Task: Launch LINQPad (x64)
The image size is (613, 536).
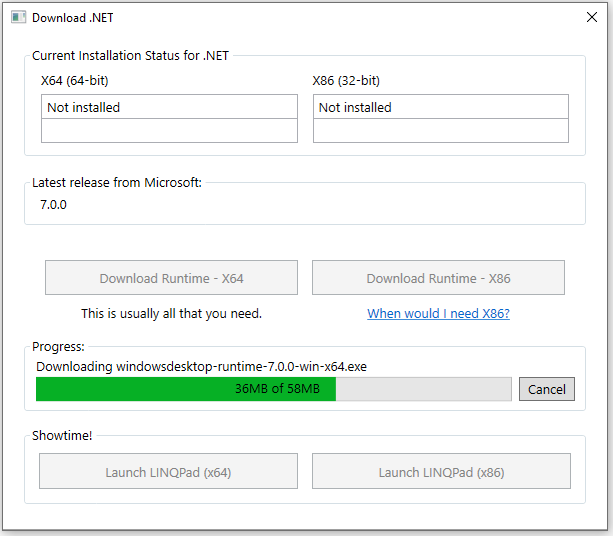Action: coord(168,471)
